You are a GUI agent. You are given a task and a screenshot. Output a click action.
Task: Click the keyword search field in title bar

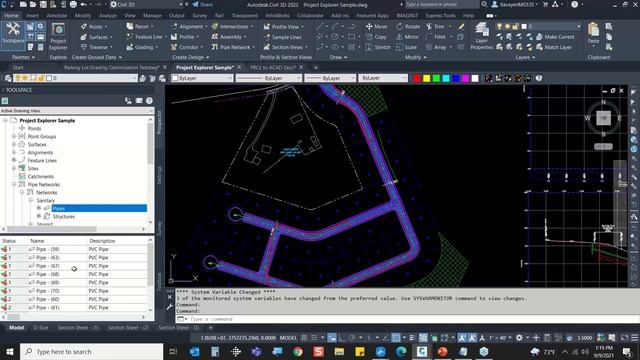[441, 4]
